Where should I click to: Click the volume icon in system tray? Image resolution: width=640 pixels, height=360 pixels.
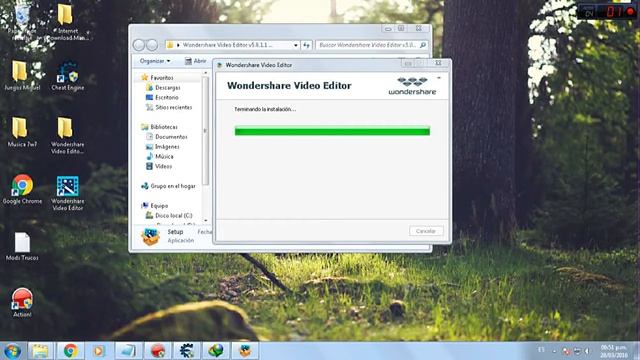(587, 351)
